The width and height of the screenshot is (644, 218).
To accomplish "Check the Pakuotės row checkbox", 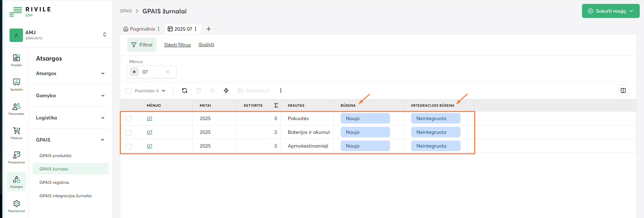I will click(x=129, y=119).
